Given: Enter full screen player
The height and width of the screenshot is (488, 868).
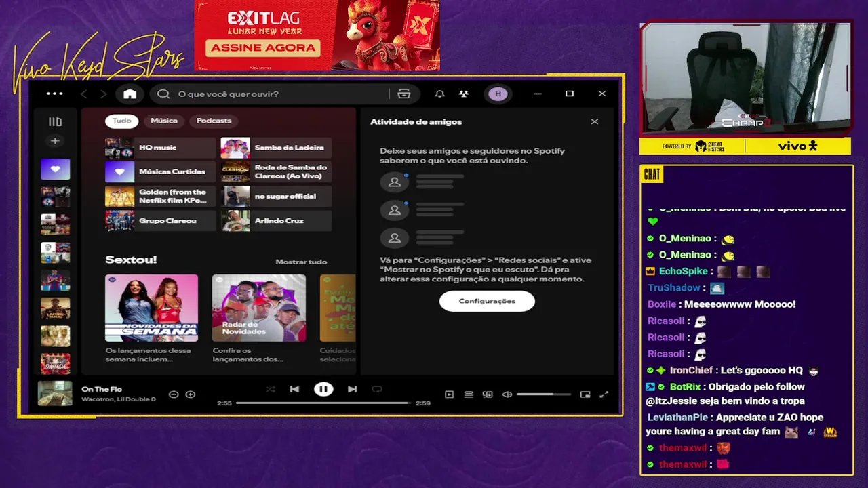Looking at the screenshot, I should [604, 394].
